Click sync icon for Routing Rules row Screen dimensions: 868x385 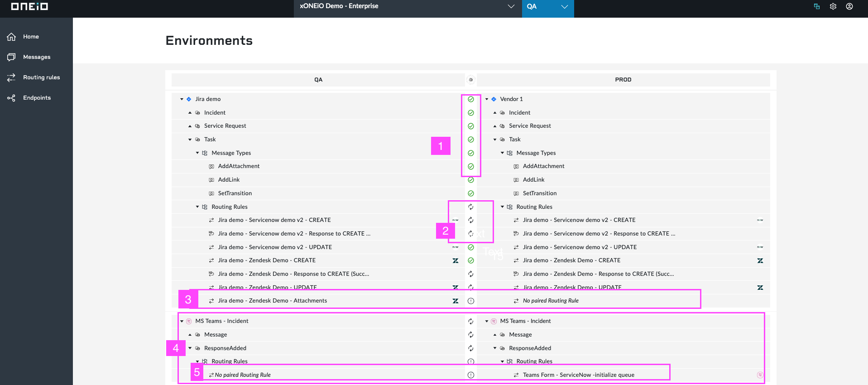471,207
